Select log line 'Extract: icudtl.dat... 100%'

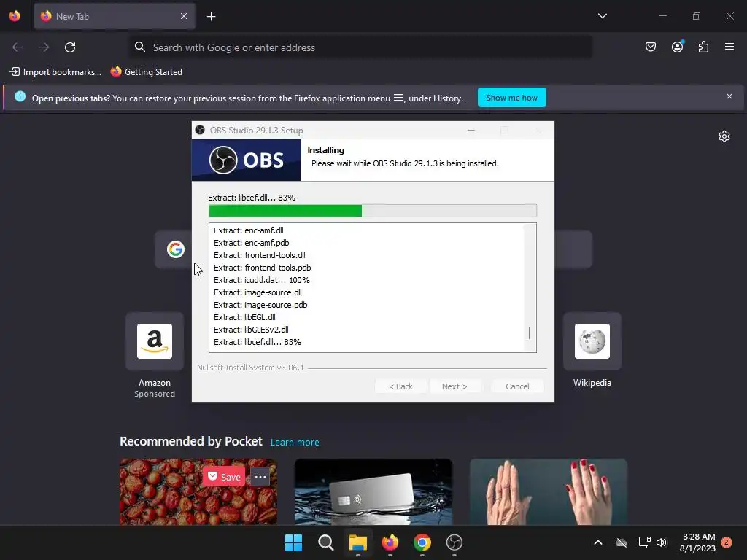pyautogui.click(x=262, y=280)
